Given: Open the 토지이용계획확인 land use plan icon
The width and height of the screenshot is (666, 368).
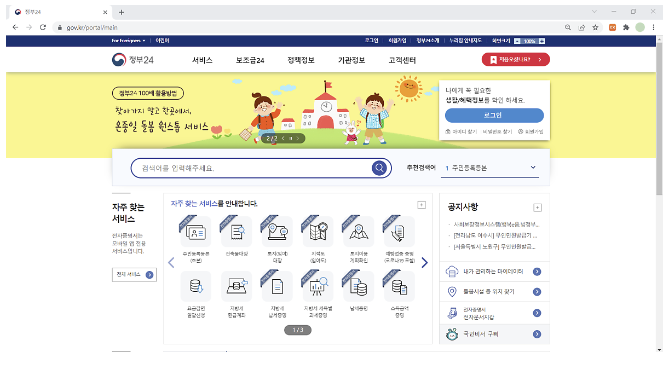Looking at the screenshot, I should (359, 232).
